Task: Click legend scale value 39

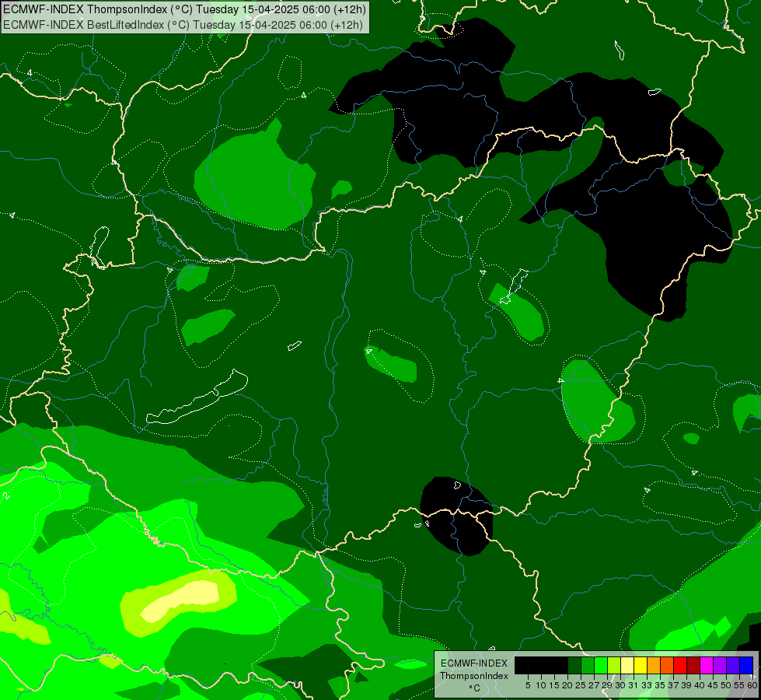Action: click(x=686, y=685)
